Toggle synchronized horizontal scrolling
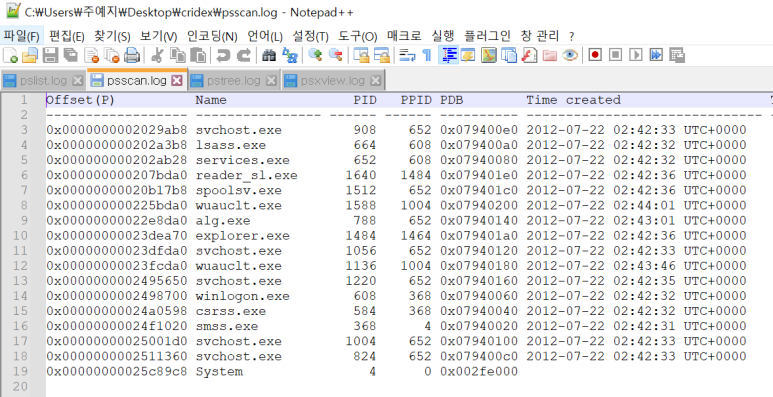This screenshot has height=397, width=773. coord(382,55)
